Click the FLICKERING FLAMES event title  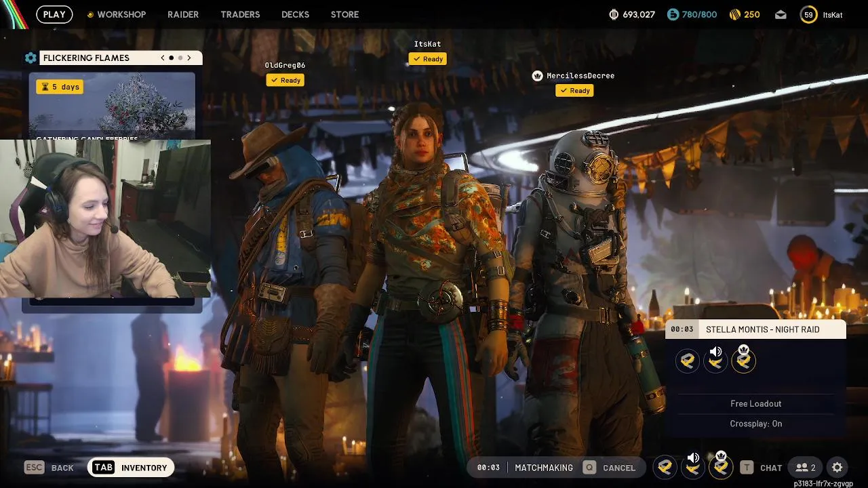tap(86, 58)
